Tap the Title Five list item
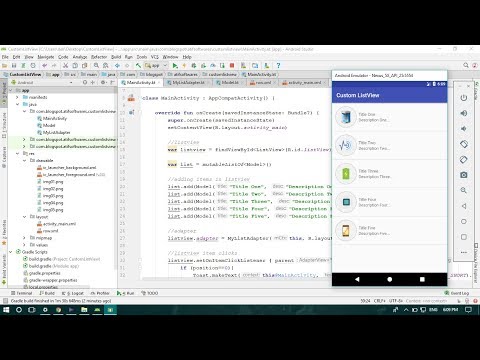480x360 pixels. pyautogui.click(x=389, y=230)
